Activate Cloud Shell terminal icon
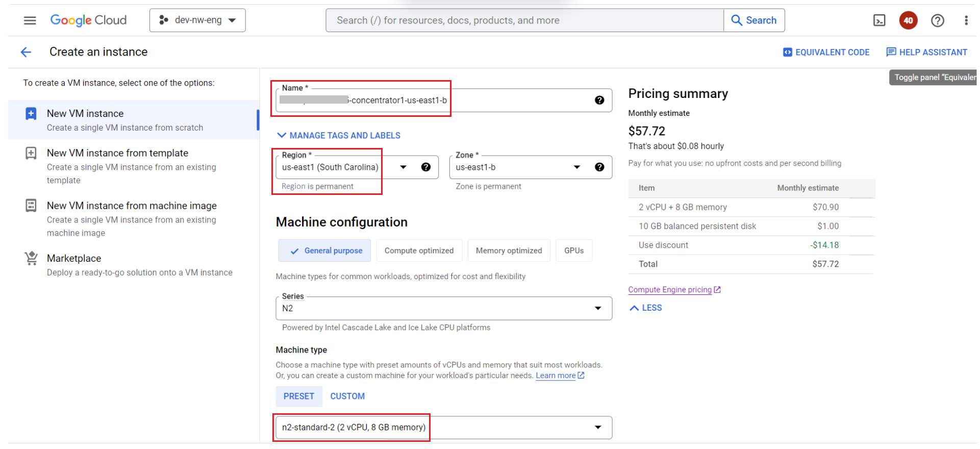The height and width of the screenshot is (449, 980). [879, 20]
